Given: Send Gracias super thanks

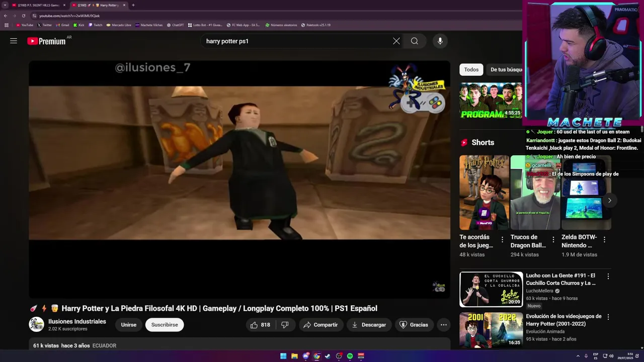Looking at the screenshot, I should (x=414, y=325).
